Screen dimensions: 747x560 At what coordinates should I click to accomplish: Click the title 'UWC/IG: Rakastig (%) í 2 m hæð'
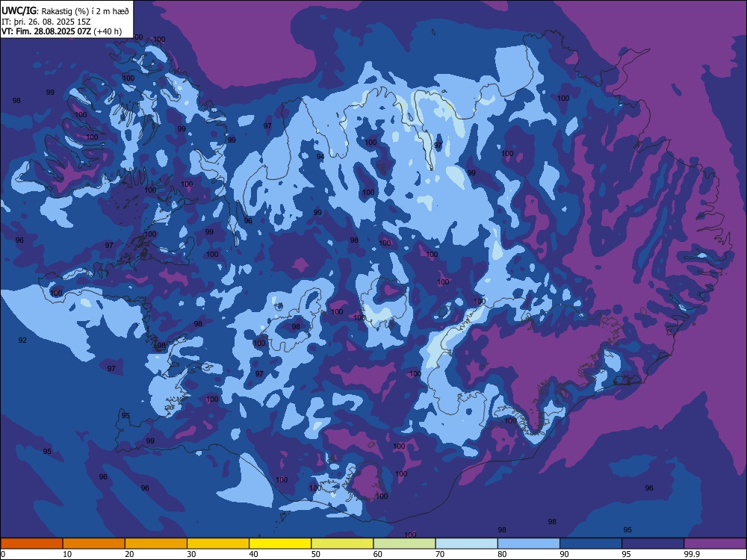[65, 11]
